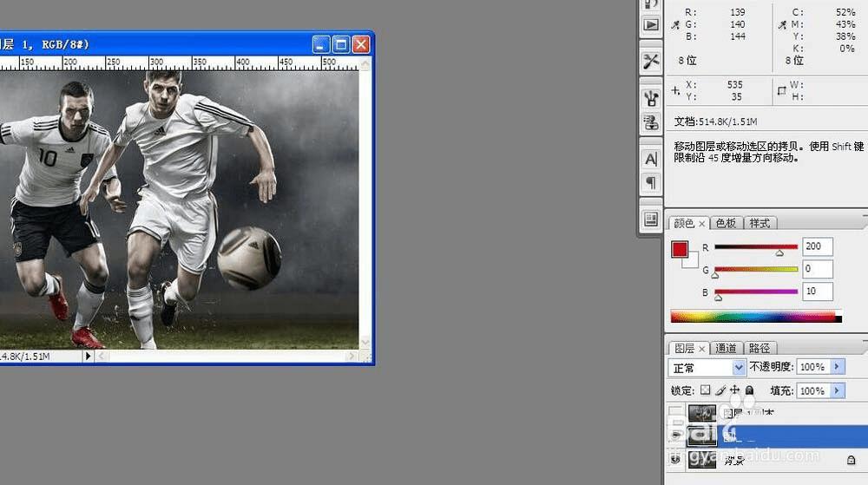This screenshot has height=485, width=868.
Task: Toggle lock image pixels brush icon
Action: 720,390
